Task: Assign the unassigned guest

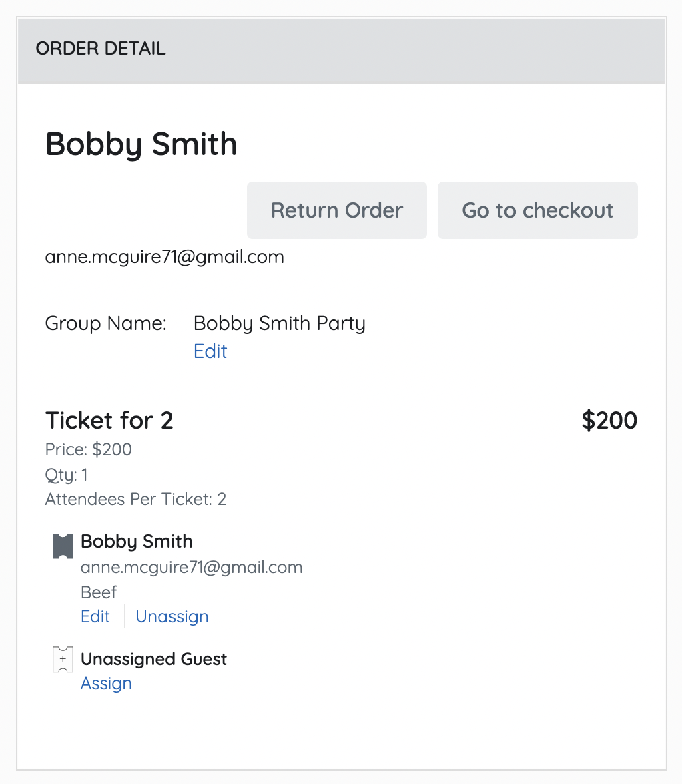Action: 106,683
